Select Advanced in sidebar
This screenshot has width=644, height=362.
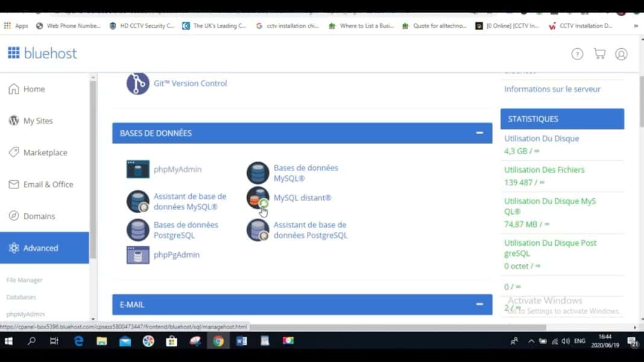[45, 248]
